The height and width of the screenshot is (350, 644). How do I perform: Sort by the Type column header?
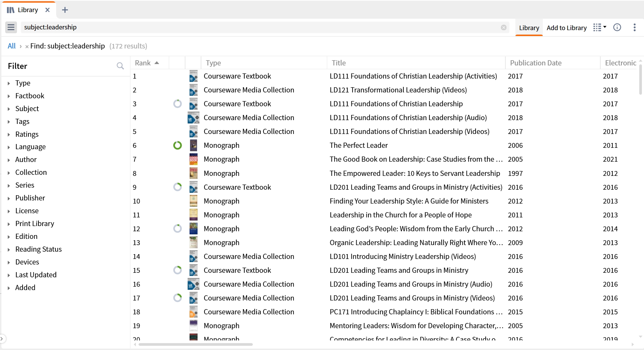264,63
